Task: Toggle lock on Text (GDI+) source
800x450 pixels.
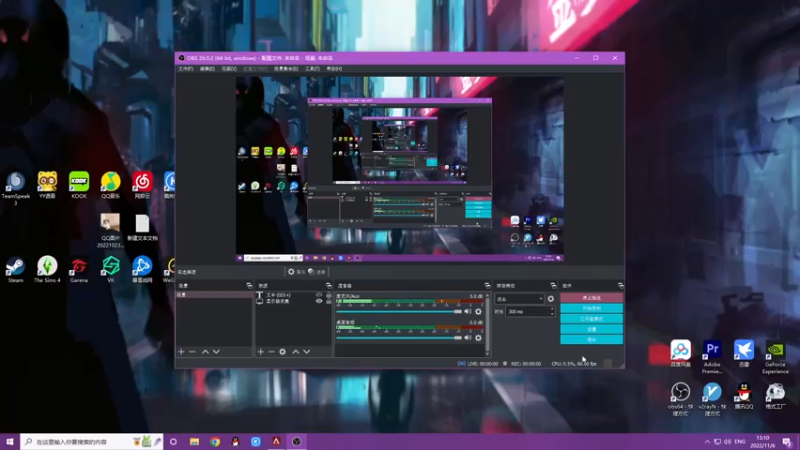Action: tap(329, 295)
